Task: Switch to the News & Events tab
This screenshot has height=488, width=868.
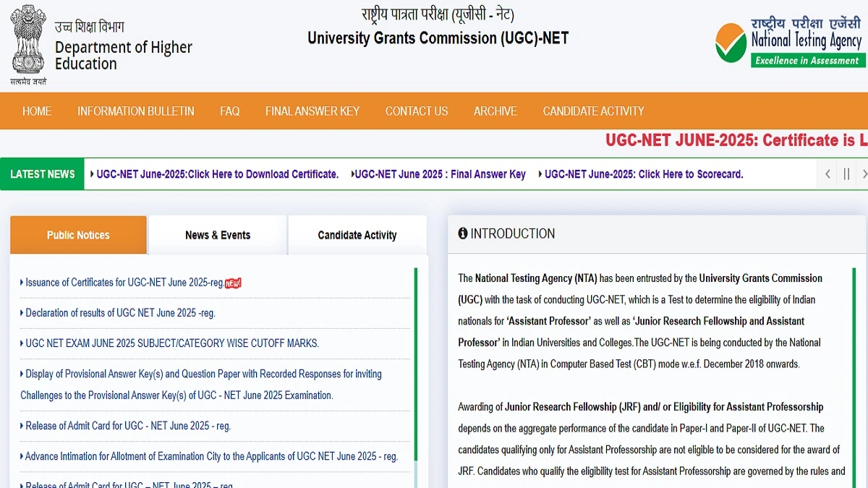Action: tap(218, 234)
